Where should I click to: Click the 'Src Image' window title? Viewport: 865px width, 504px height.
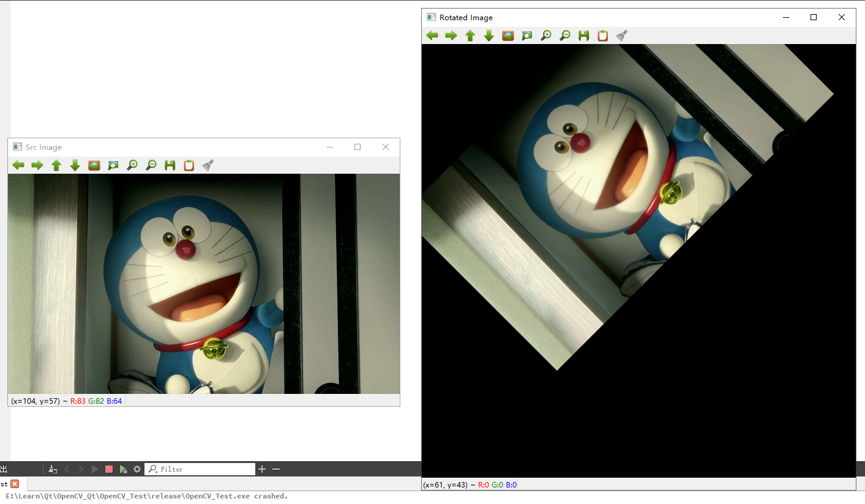point(43,147)
